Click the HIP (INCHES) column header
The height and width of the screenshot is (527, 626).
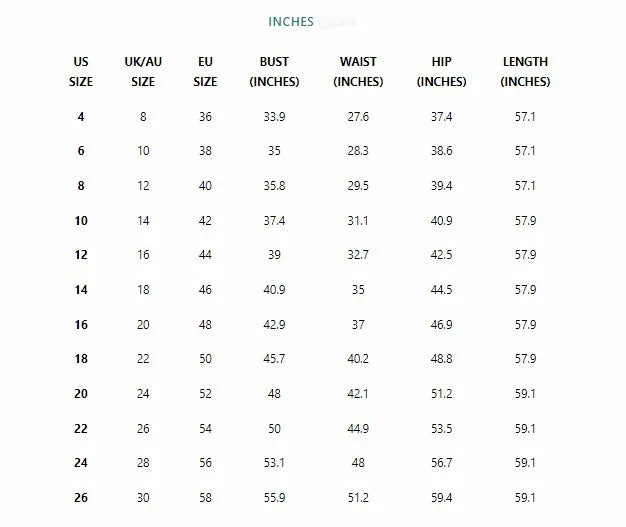click(x=441, y=71)
